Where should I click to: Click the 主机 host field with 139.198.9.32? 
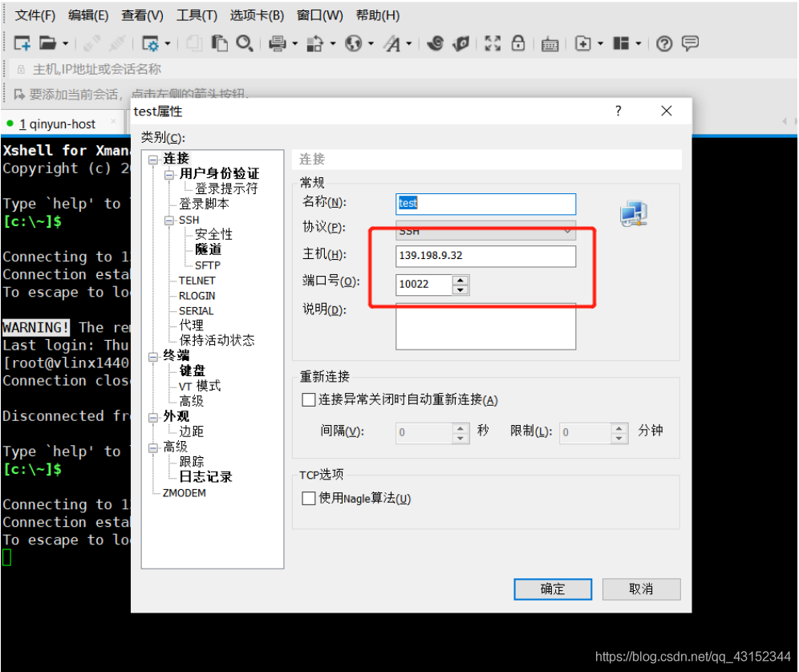tap(485, 256)
